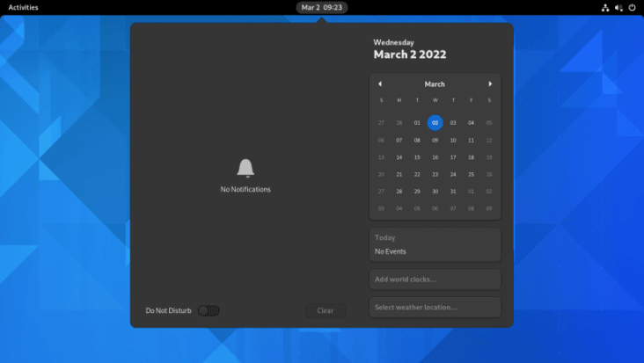Select March 10 in the calendar
The height and width of the screenshot is (363, 644).
tap(453, 140)
